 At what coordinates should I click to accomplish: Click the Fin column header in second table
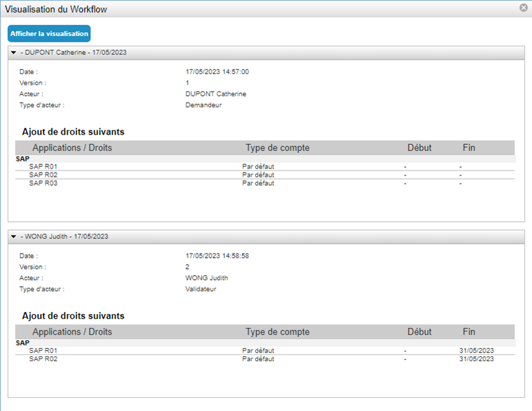click(x=469, y=332)
